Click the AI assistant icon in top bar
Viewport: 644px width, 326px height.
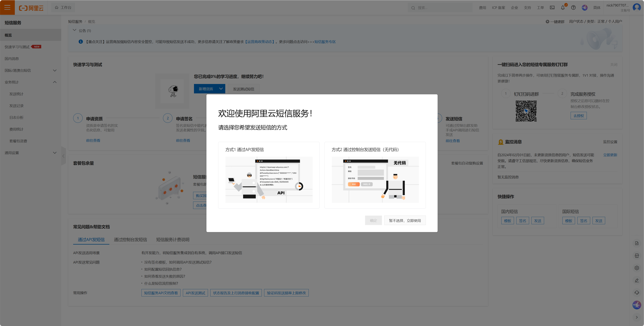(584, 8)
